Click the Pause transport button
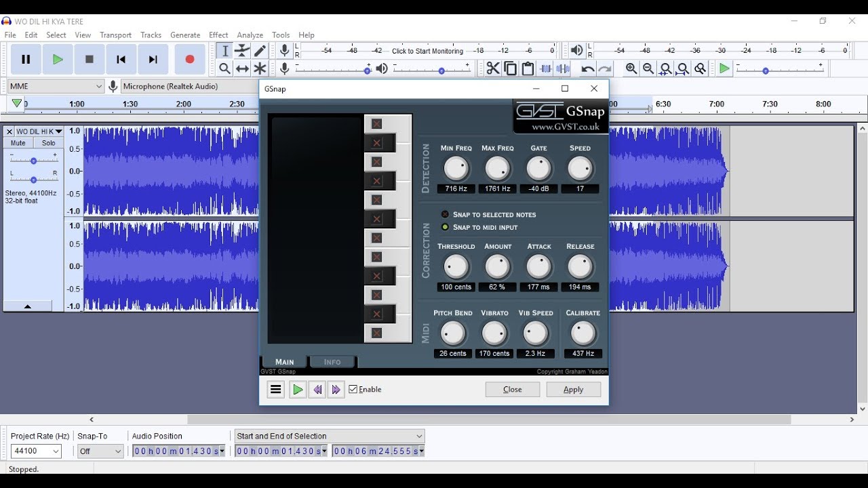This screenshot has height=488, width=868. pyautogui.click(x=26, y=60)
